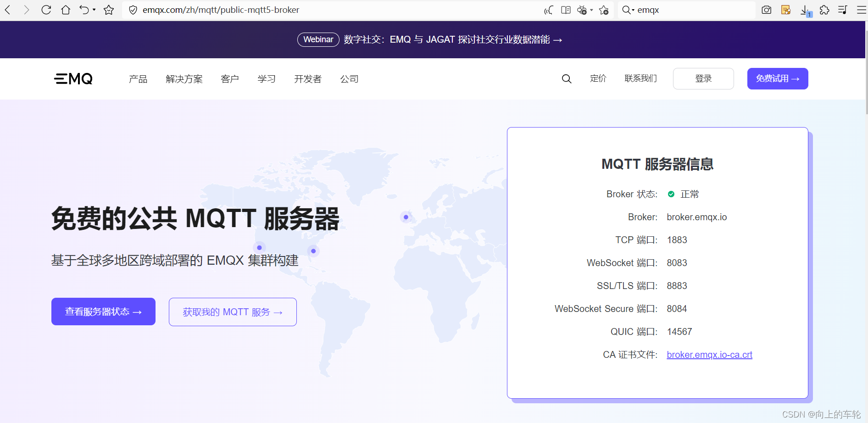The width and height of the screenshot is (868, 423).
Task: Open the browser hamburger menu
Action: click(x=861, y=10)
